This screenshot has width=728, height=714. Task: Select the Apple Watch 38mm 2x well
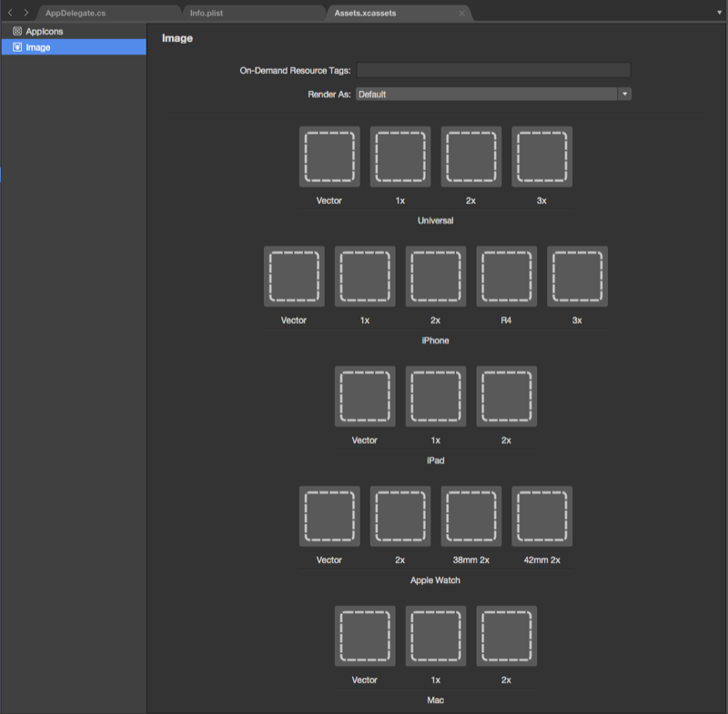(470, 516)
